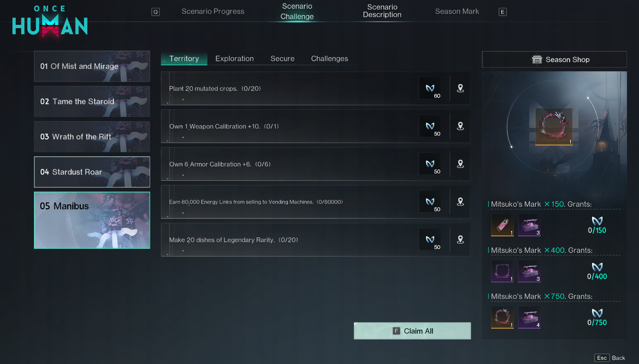
Task: Select the 04 Stardust Roar phase
Action: pos(92,172)
